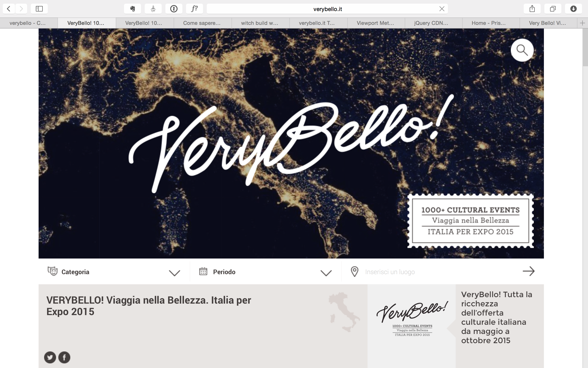588x368 pixels.
Task: Open the Share menu icon
Action: click(x=532, y=9)
